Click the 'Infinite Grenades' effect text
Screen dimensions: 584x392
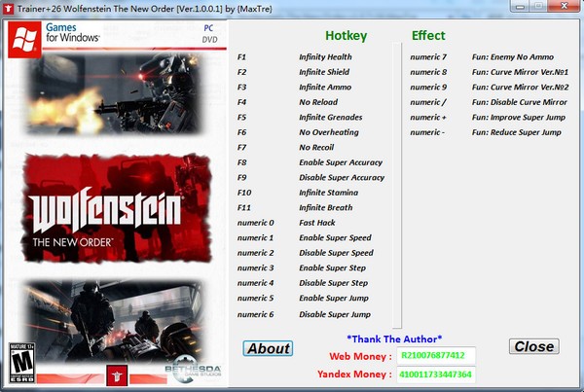[x=330, y=118]
